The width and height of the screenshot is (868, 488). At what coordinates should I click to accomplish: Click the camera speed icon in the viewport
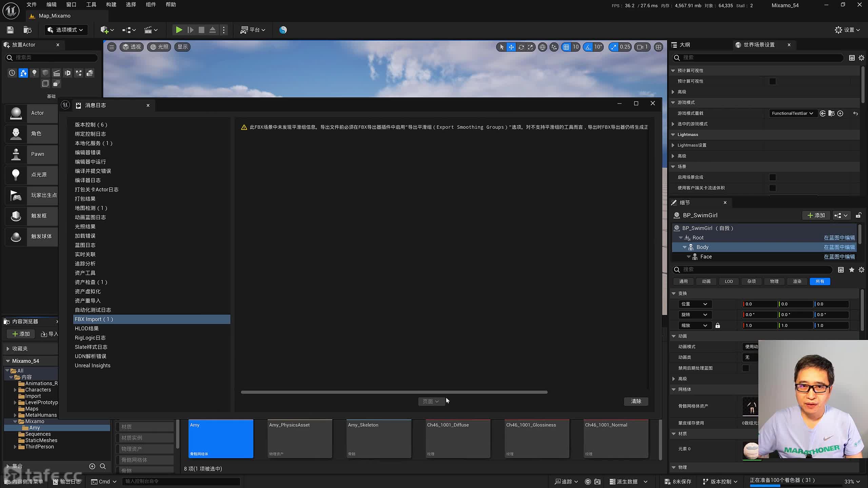click(640, 47)
